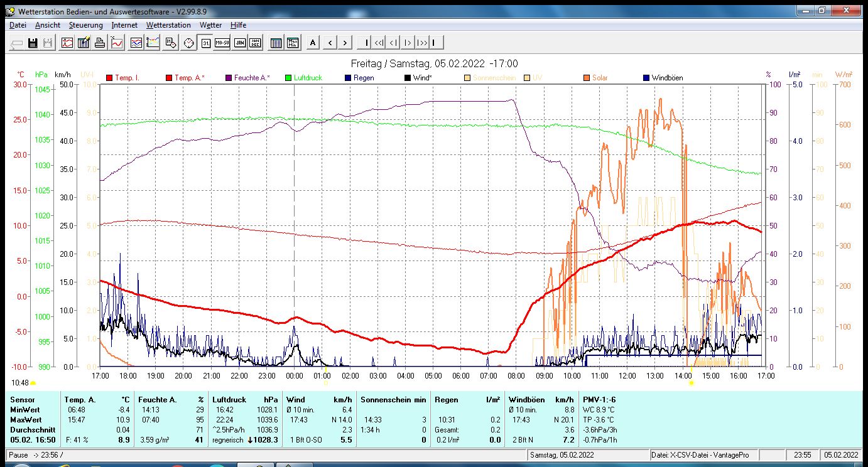Open the Wetterstation menu
This screenshot has height=467, width=868.
pos(168,25)
